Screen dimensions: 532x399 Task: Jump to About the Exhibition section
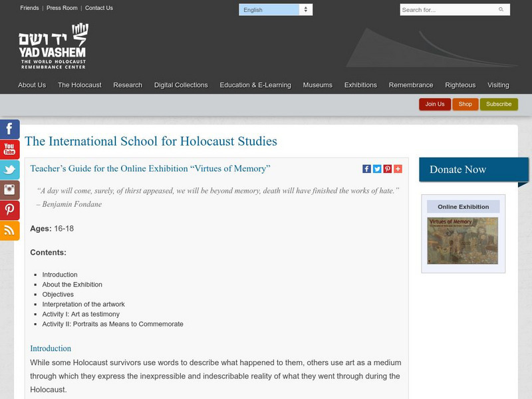(x=72, y=285)
